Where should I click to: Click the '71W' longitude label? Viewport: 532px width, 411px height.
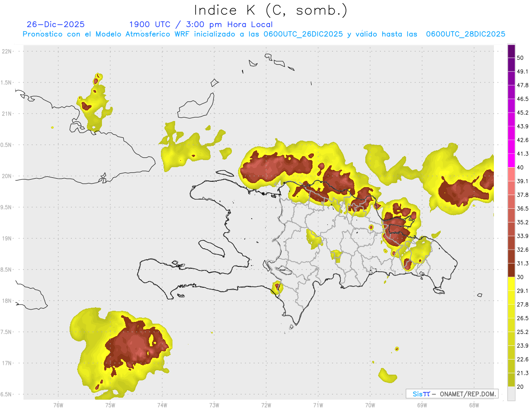point(318,405)
